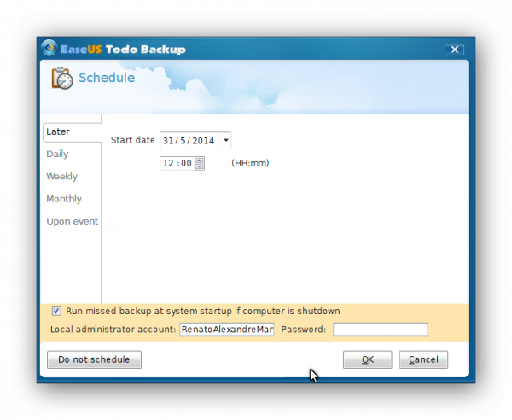Click the Cancel button
512x420 pixels.
click(x=423, y=359)
